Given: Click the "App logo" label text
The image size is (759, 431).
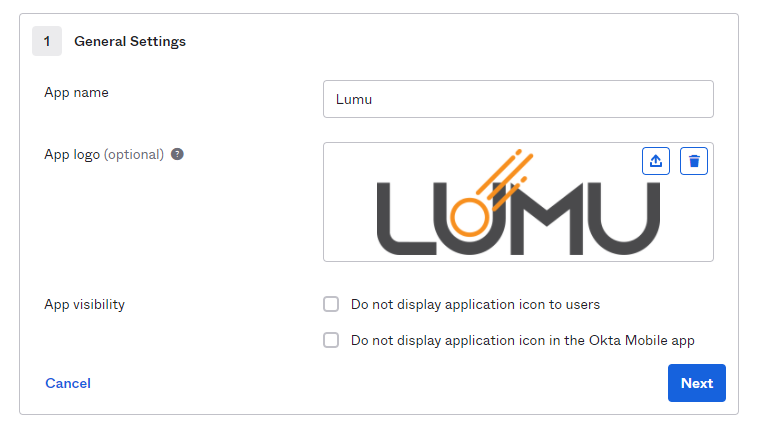Looking at the screenshot, I should (72, 155).
